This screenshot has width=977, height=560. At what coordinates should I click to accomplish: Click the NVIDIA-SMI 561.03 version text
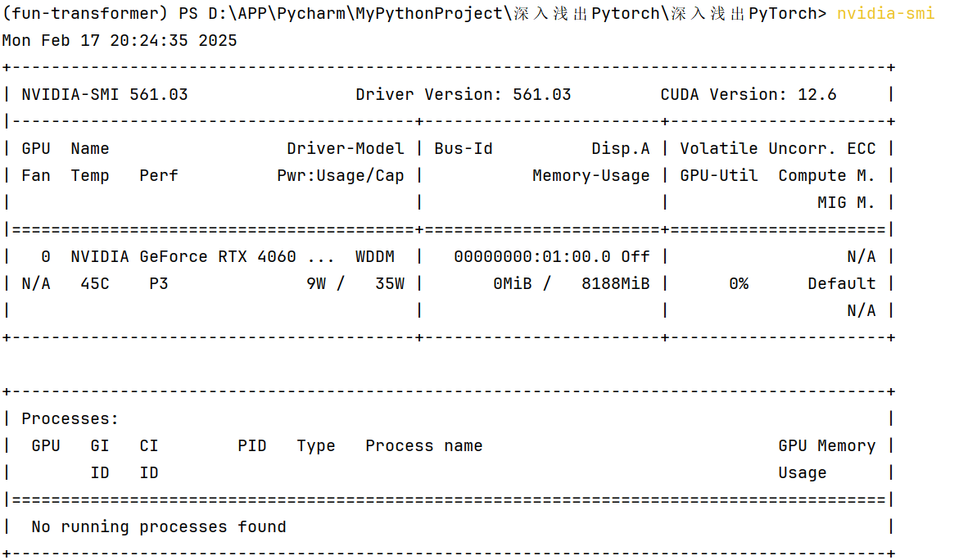coord(105,95)
